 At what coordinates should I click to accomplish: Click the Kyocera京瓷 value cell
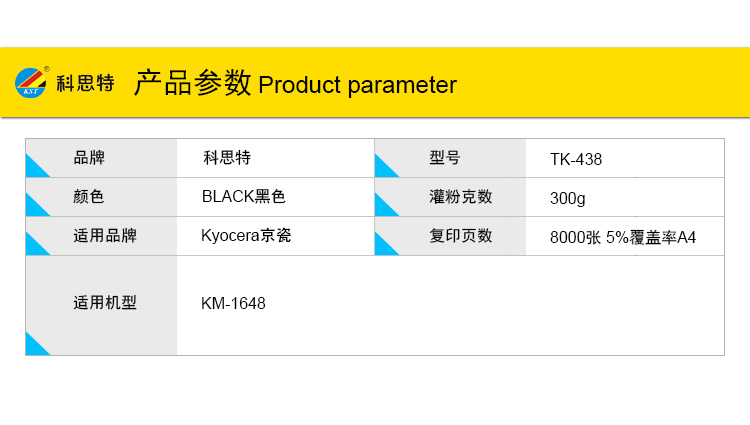point(246,237)
